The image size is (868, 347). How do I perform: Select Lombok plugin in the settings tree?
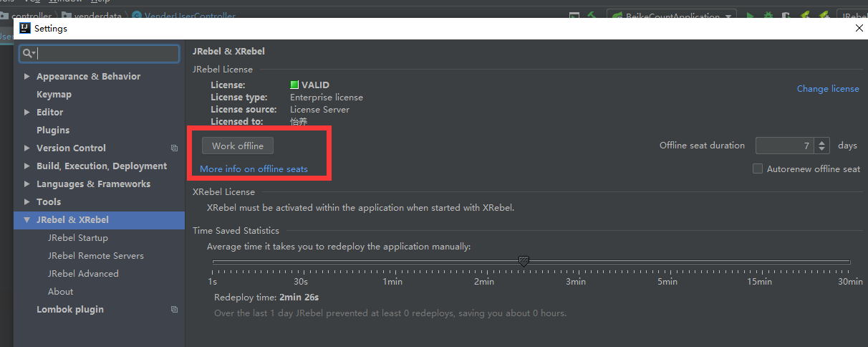point(70,309)
